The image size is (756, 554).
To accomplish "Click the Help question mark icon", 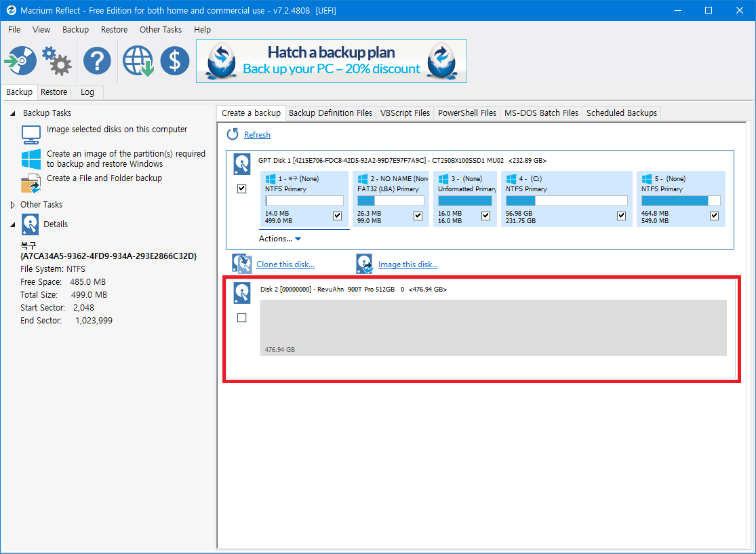I will coord(97,61).
